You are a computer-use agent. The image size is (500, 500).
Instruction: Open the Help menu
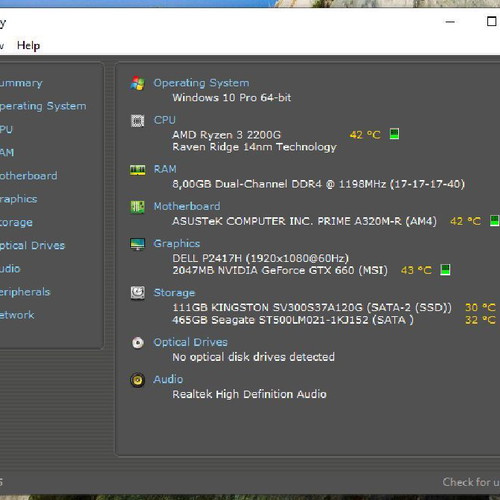click(x=28, y=45)
